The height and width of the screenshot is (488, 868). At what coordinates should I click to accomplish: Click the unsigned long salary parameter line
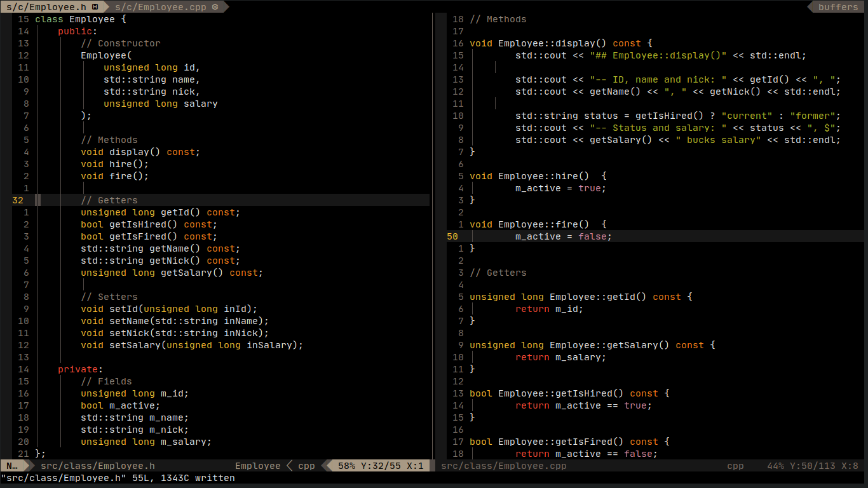(x=161, y=104)
